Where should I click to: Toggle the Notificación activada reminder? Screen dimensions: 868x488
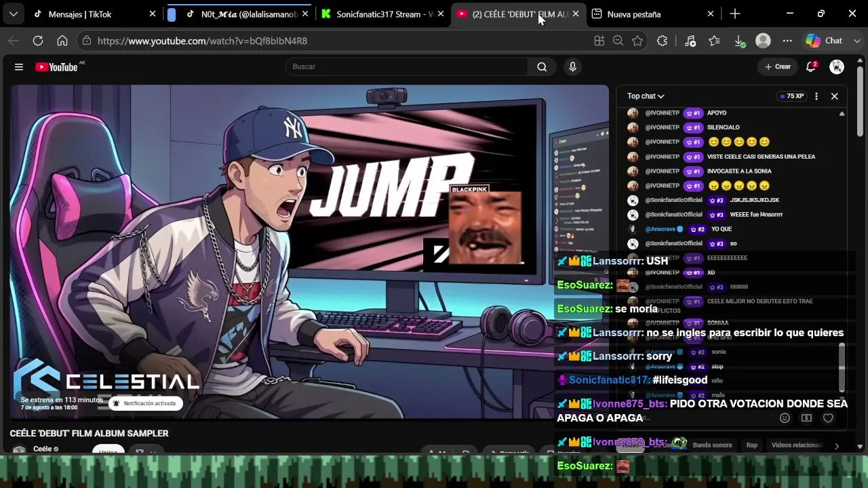pyautogui.click(x=145, y=403)
